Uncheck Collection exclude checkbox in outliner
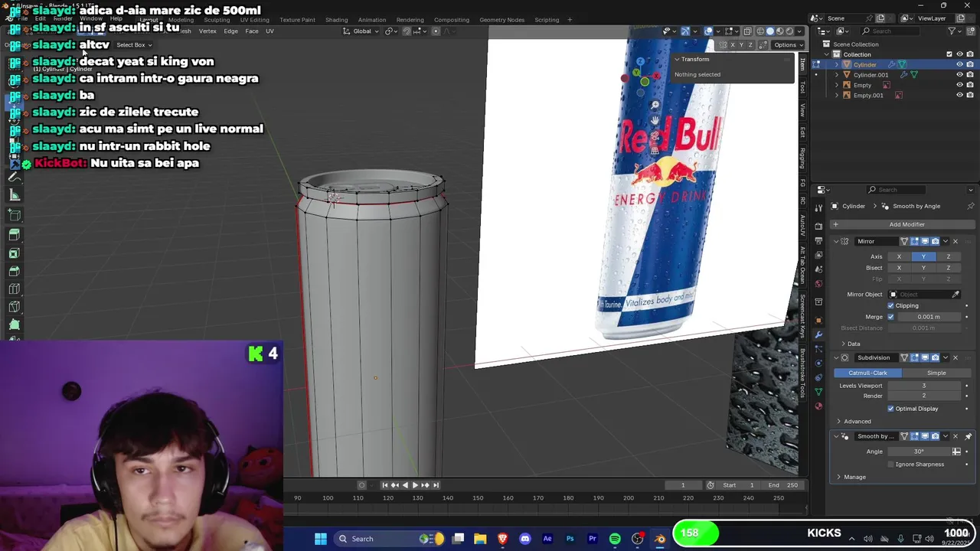The width and height of the screenshot is (980, 551). point(949,54)
